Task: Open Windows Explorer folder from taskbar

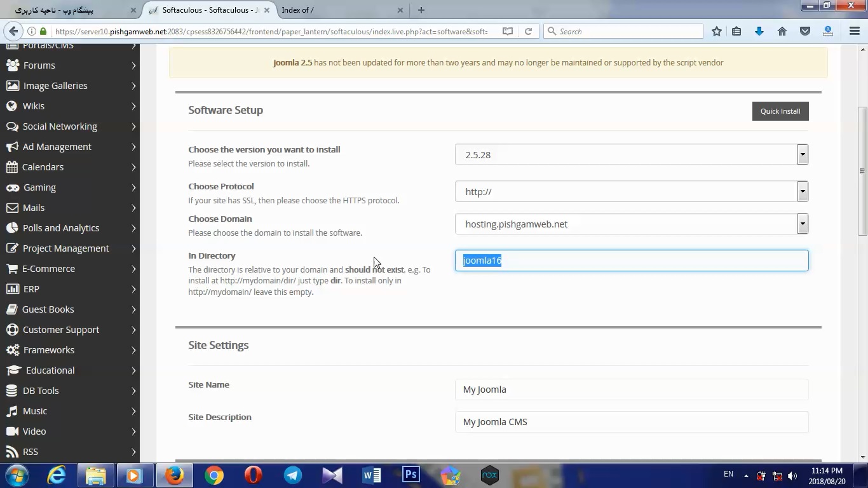Action: click(96, 475)
